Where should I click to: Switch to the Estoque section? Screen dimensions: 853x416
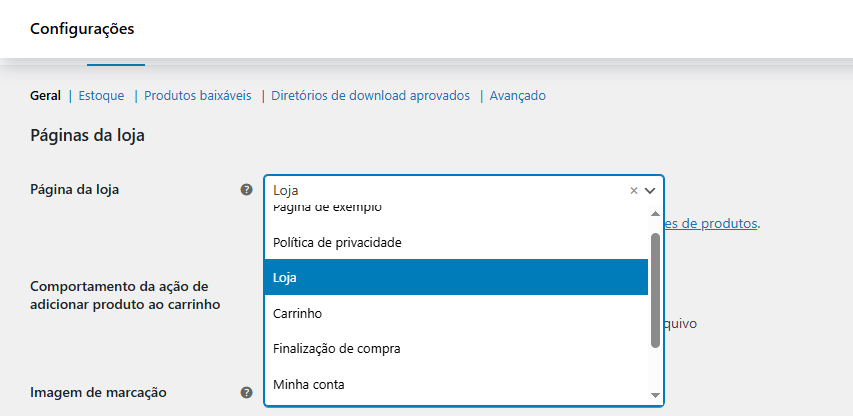(x=101, y=96)
